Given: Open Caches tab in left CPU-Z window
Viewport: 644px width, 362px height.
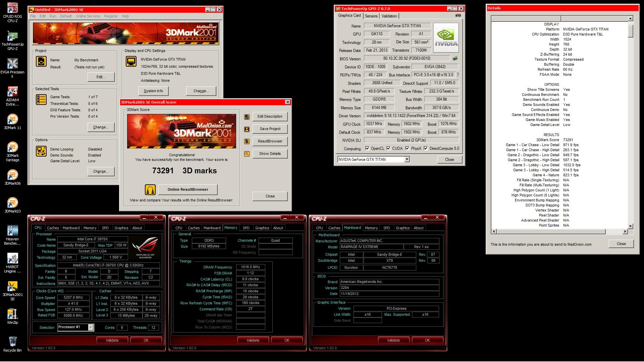Looking at the screenshot, I should pos(53,228).
